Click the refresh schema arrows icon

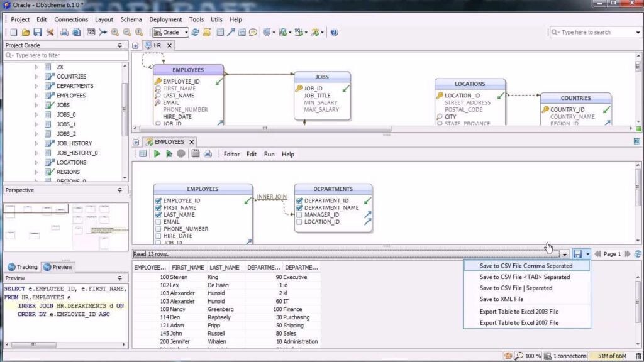[x=195, y=33]
